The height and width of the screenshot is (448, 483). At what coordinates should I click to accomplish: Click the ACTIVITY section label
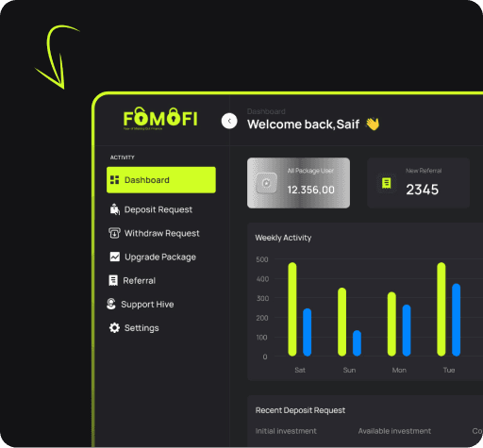123,158
